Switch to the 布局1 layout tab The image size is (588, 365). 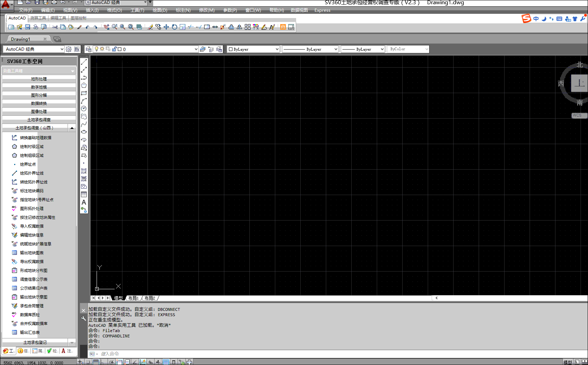[x=133, y=298]
